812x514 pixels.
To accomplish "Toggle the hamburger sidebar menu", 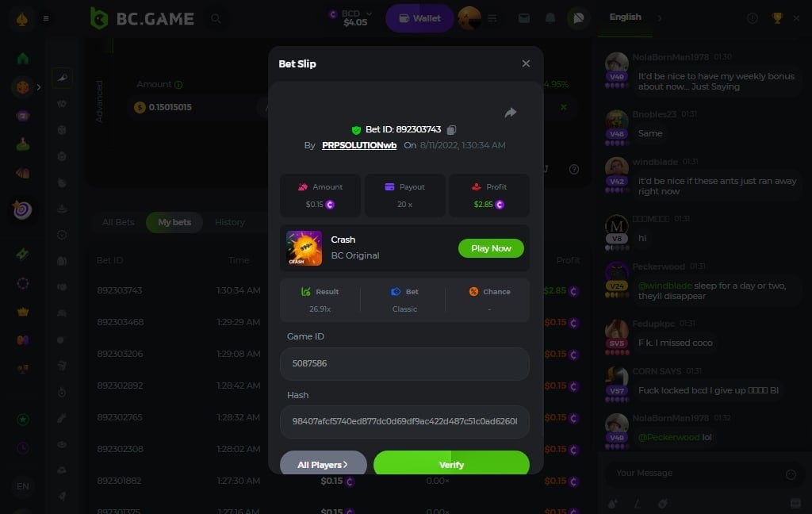I will pyautogui.click(x=46, y=19).
